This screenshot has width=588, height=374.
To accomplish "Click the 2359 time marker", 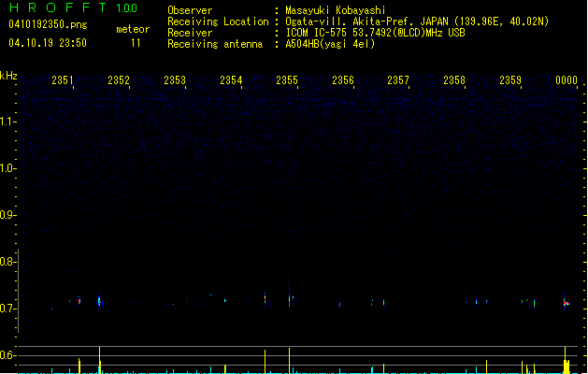I will click(x=510, y=80).
